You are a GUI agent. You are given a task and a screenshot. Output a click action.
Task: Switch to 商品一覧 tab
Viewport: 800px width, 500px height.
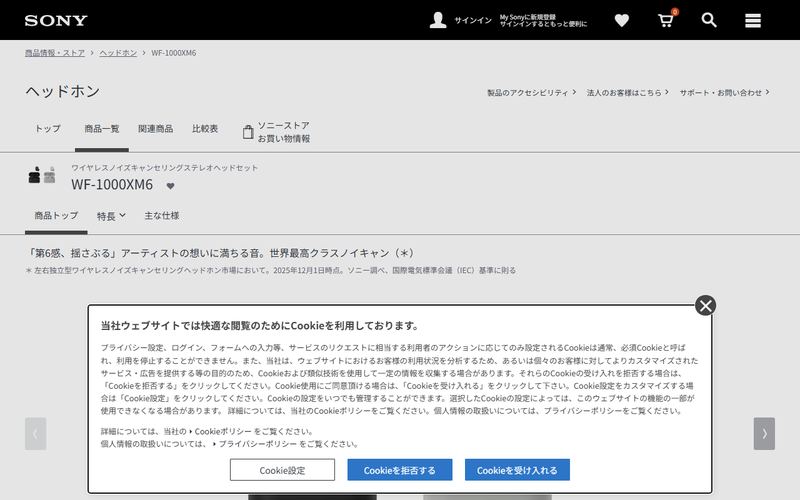(102, 129)
